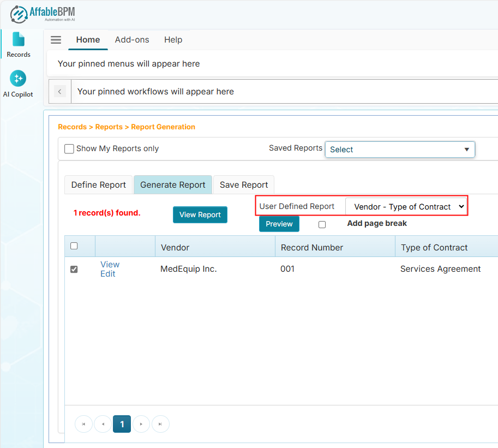Advance to the next results page
The height and width of the screenshot is (448, 498).
pyautogui.click(x=141, y=424)
